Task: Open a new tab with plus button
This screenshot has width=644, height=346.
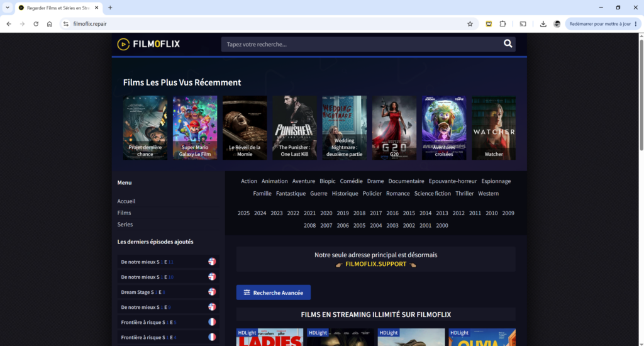Action: [x=110, y=8]
